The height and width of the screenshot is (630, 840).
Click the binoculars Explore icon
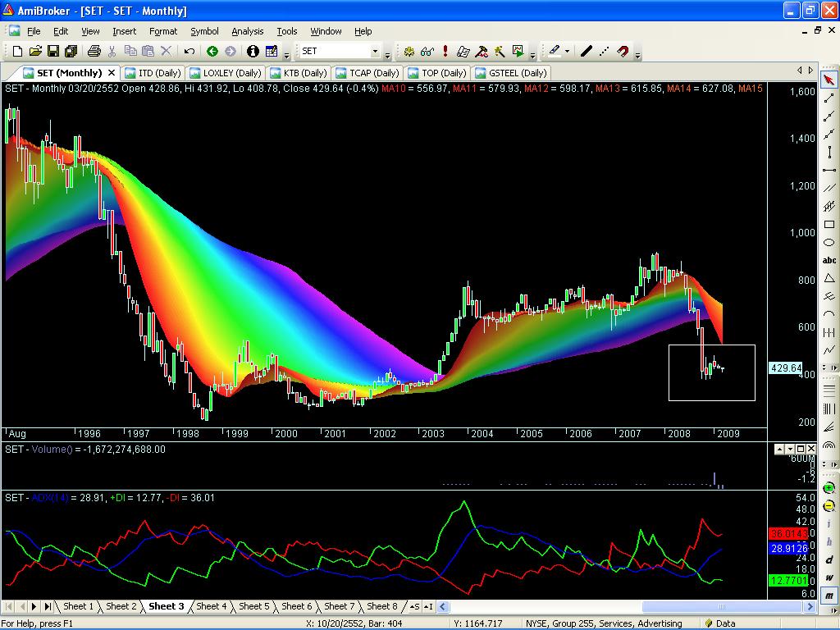(x=427, y=52)
